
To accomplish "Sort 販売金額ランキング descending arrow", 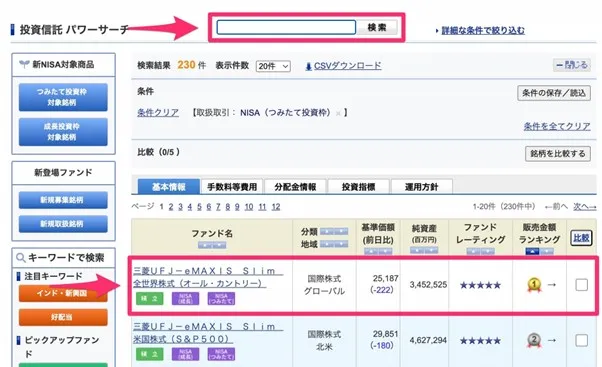I will tap(546, 251).
